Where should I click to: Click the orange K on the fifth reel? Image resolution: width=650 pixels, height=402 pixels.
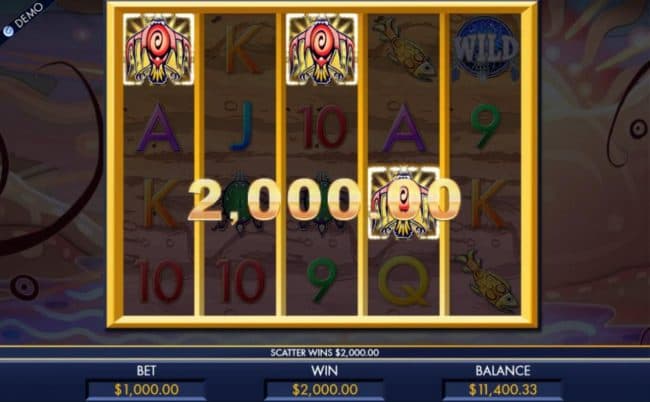pos(489,203)
